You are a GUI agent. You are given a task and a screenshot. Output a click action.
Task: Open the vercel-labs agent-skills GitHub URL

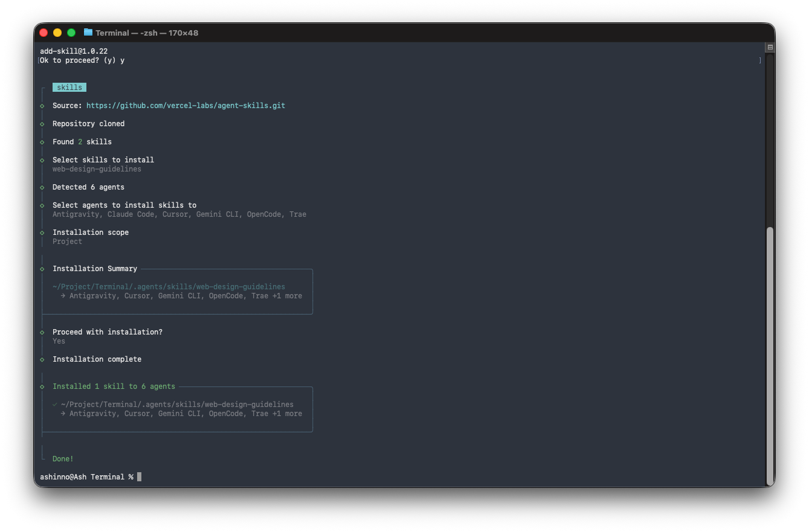(x=185, y=106)
